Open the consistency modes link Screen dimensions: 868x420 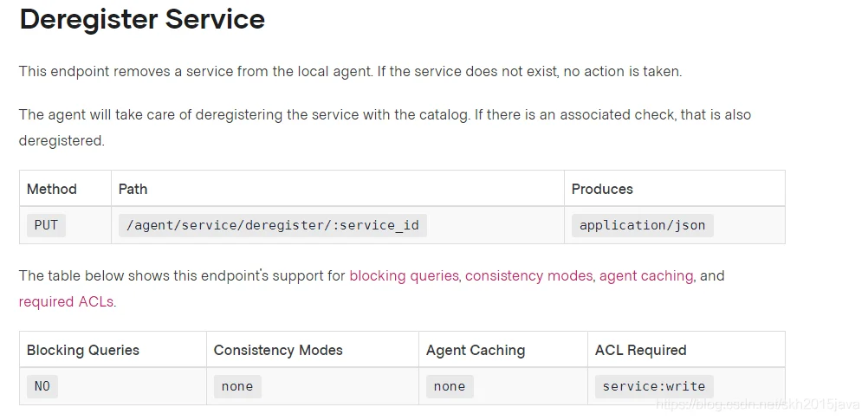click(528, 276)
